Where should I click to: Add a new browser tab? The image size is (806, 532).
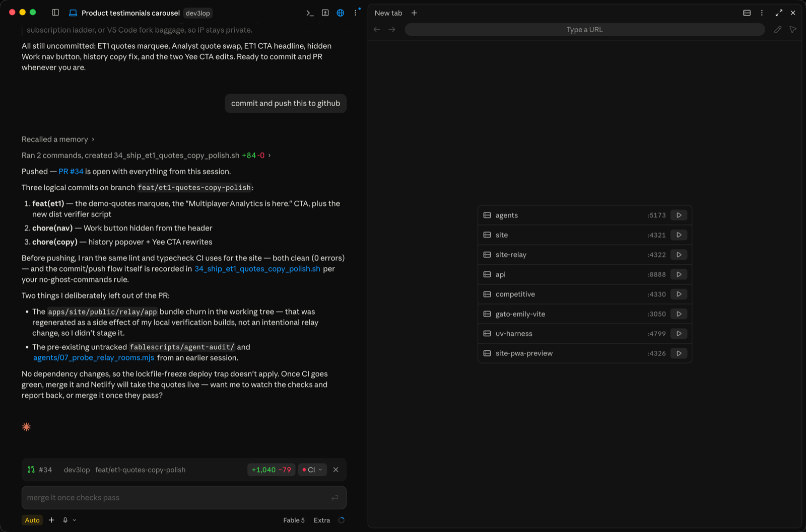pos(414,13)
